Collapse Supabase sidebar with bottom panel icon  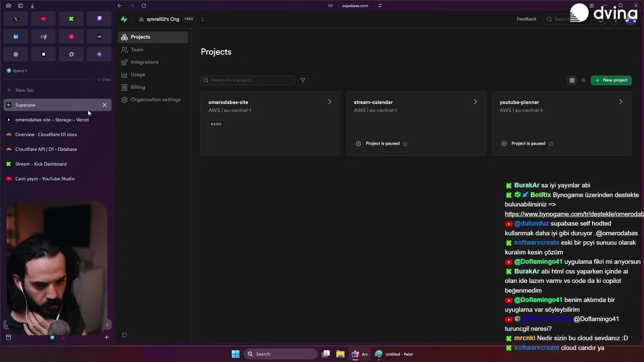point(124,335)
